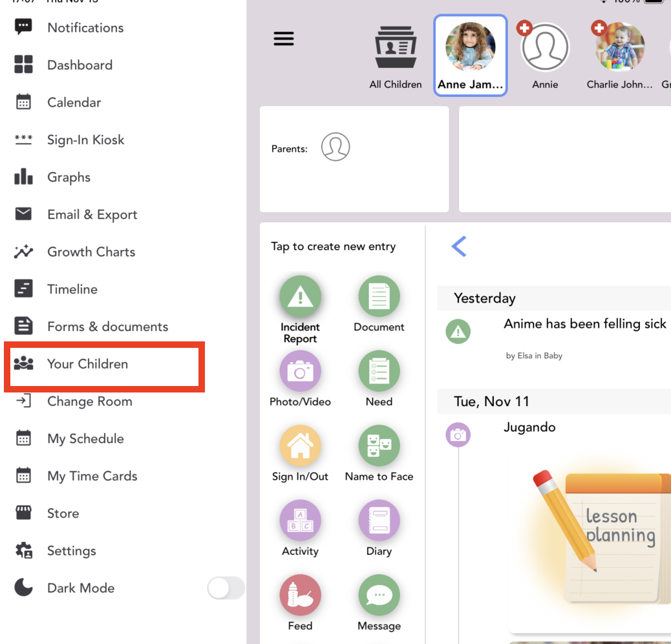Click the Sign-In Kiosk asterisks icon
Image resolution: width=671 pixels, height=644 pixels.
click(x=23, y=140)
